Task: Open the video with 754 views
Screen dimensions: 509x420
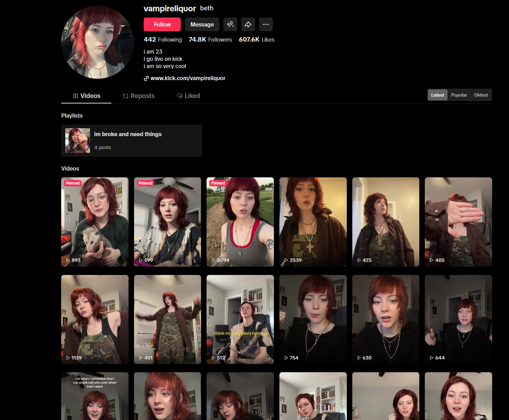Action: click(313, 319)
